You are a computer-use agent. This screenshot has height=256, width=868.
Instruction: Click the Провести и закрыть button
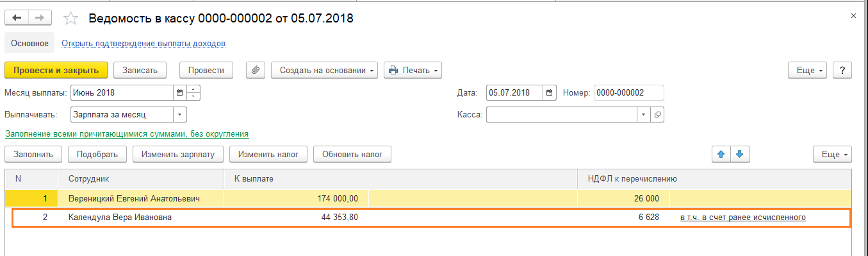coord(56,70)
